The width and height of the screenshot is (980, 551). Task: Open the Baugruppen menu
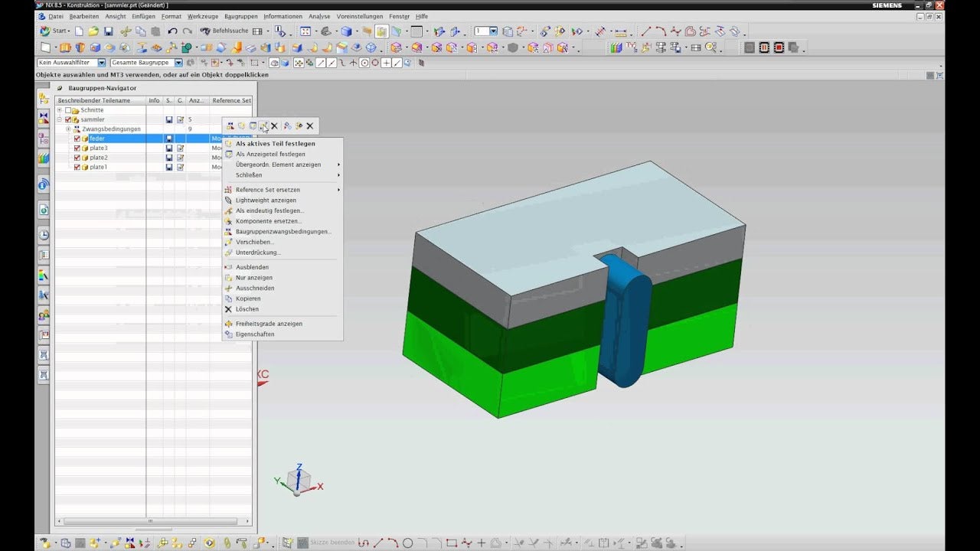[240, 16]
